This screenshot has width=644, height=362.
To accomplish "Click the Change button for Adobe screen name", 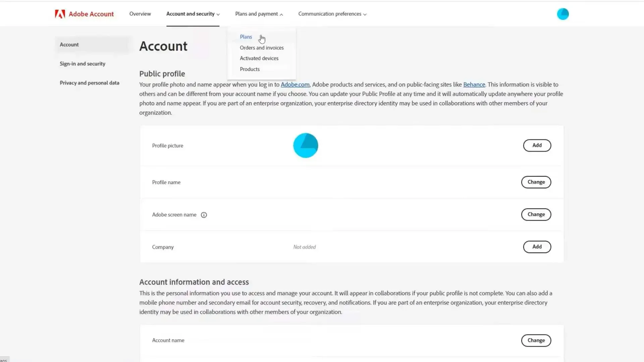I will point(537,214).
